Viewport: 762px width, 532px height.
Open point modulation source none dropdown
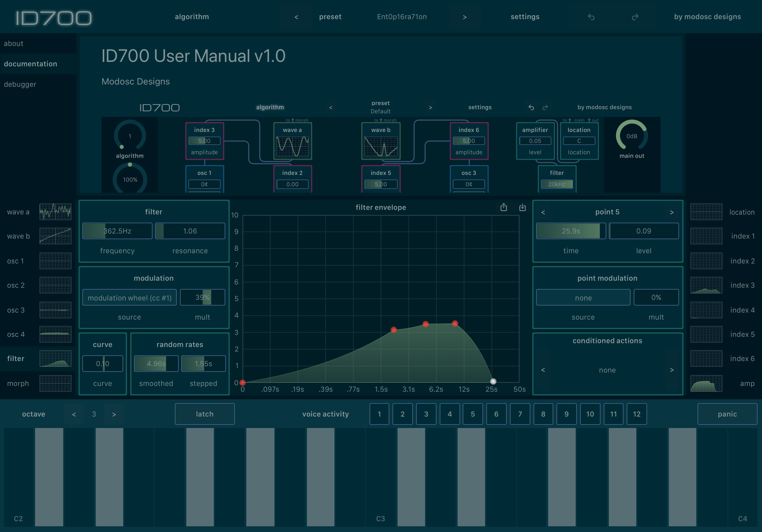[583, 298]
